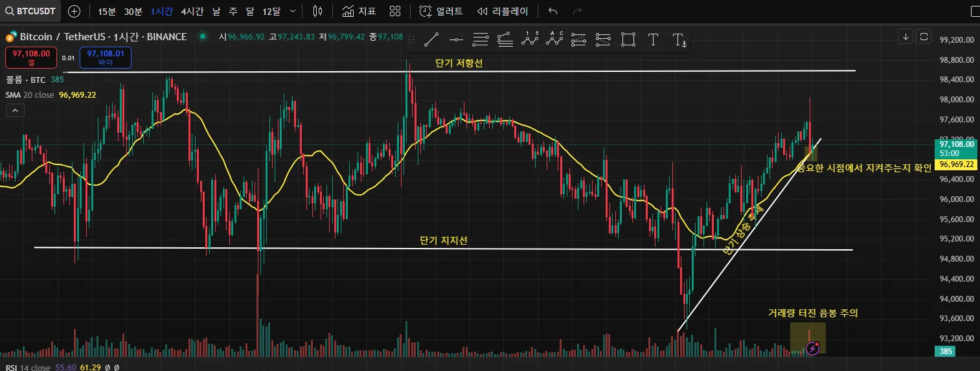Viewport: 980px width, 371px height.
Task: Select the long position tool
Action: click(x=578, y=40)
